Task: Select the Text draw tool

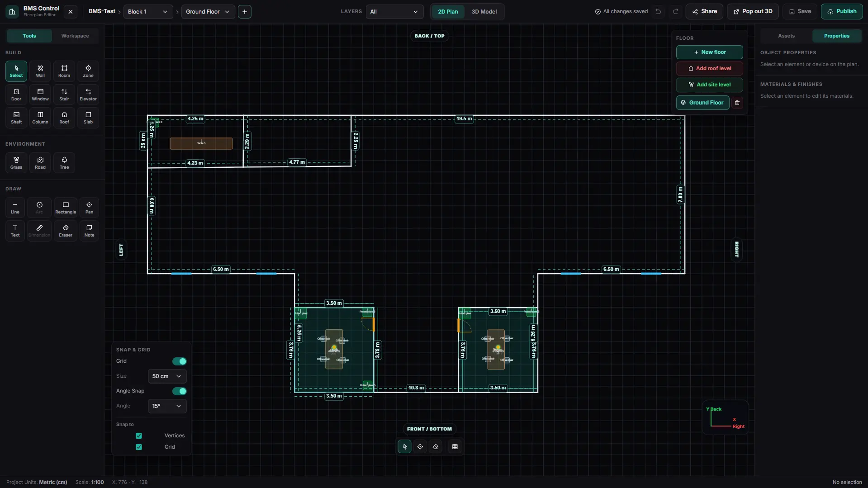Action: pos(15,231)
